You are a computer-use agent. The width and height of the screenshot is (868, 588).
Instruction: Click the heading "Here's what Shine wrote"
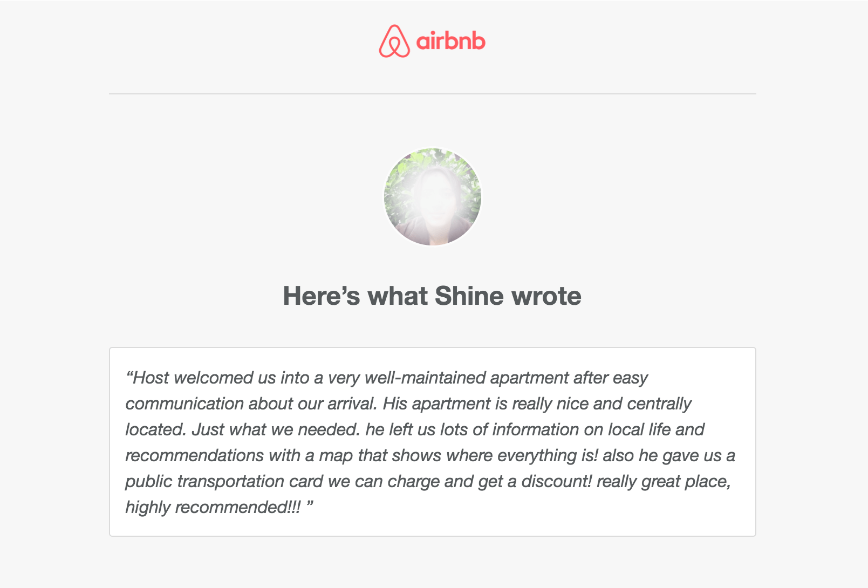click(432, 296)
